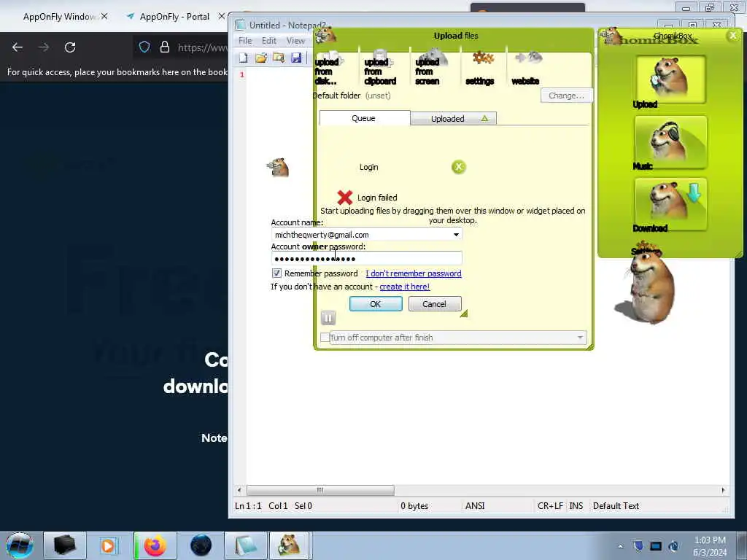Click Cancel in the Login dialog

[x=435, y=304]
